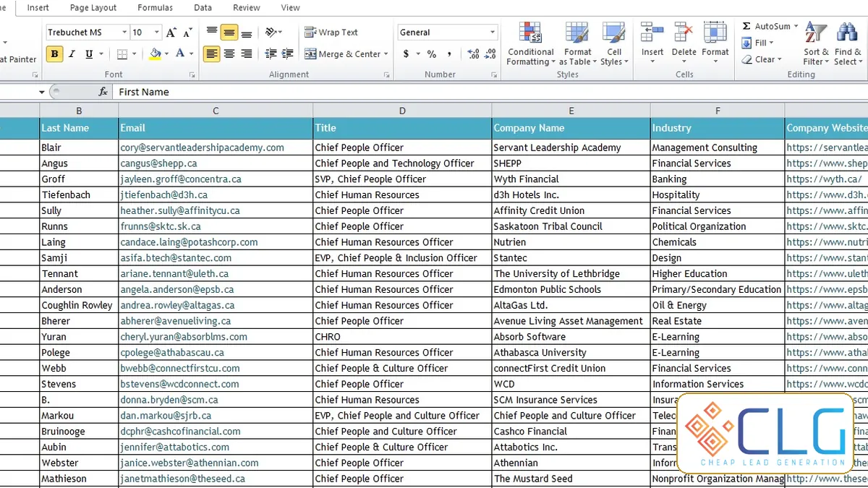Image resolution: width=868 pixels, height=488 pixels.
Task: Decrease the cell indent
Action: (x=271, y=53)
